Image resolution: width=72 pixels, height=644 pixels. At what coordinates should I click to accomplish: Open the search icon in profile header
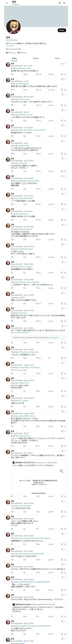tap(64, 3)
